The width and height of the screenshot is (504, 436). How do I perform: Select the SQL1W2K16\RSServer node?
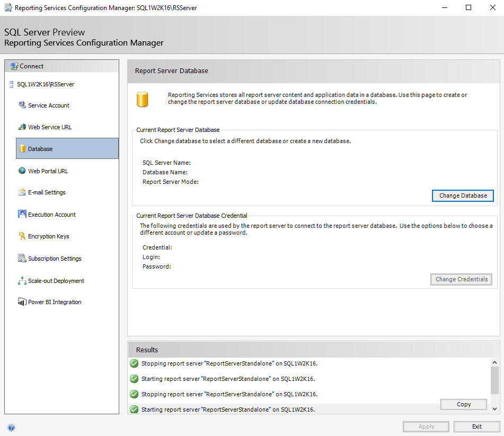click(x=46, y=84)
